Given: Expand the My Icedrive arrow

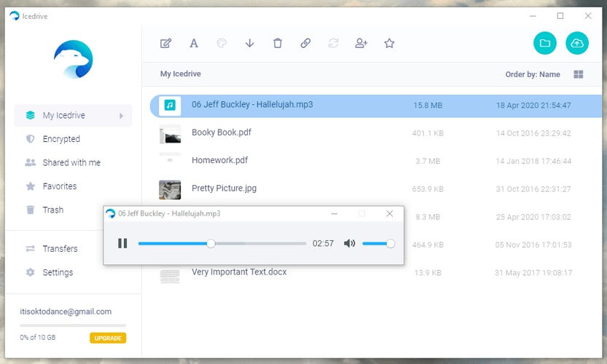Looking at the screenshot, I should click(x=121, y=116).
